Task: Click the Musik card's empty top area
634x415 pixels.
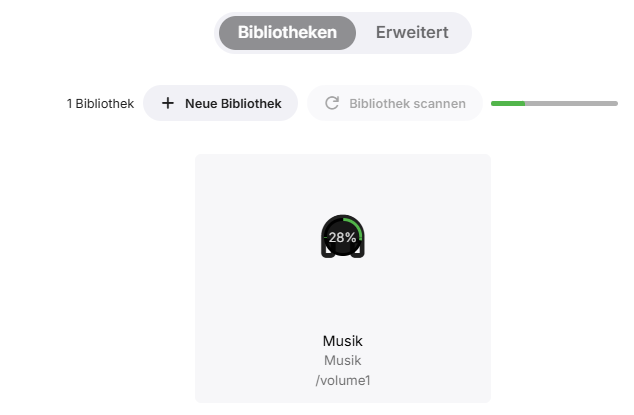Action: (343, 178)
